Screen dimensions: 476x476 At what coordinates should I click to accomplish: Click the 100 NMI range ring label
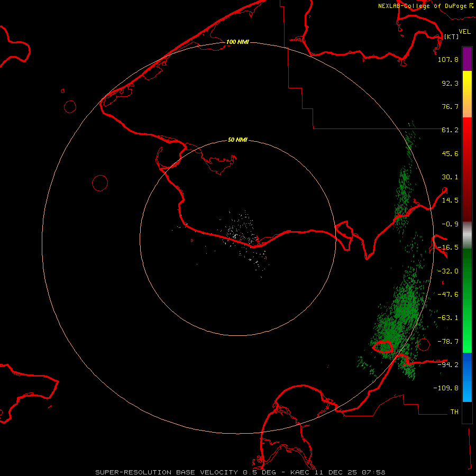pos(237,42)
